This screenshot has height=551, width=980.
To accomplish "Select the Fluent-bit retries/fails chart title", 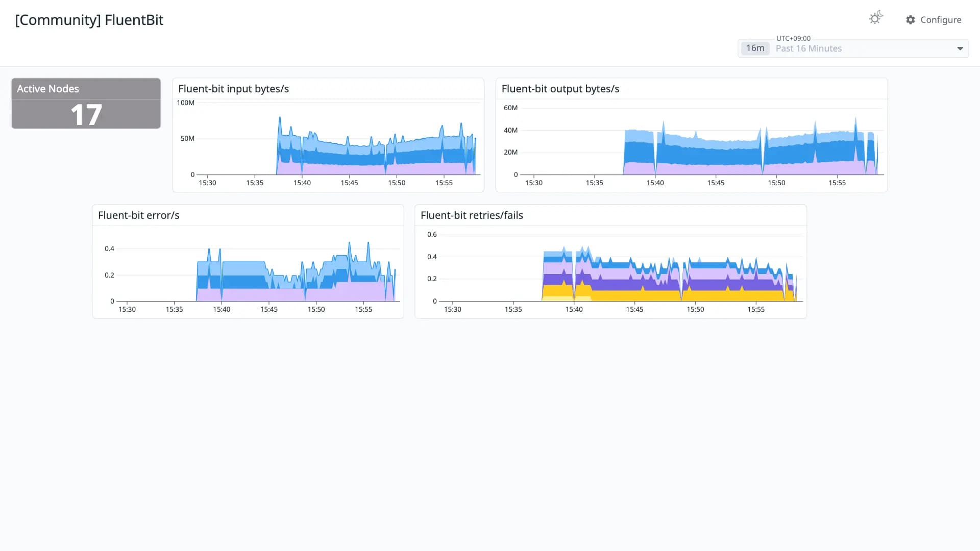I will point(472,215).
